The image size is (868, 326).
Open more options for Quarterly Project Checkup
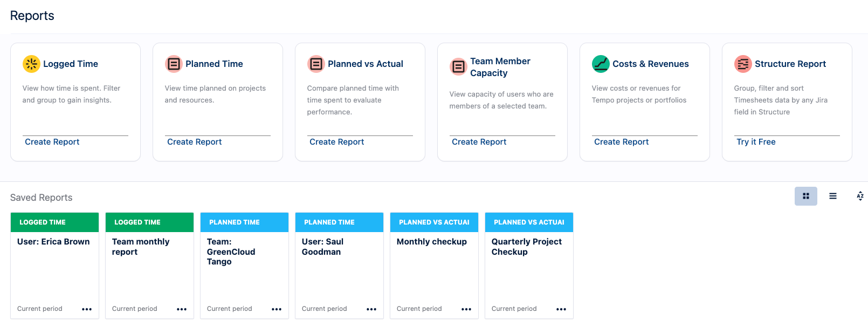click(561, 309)
